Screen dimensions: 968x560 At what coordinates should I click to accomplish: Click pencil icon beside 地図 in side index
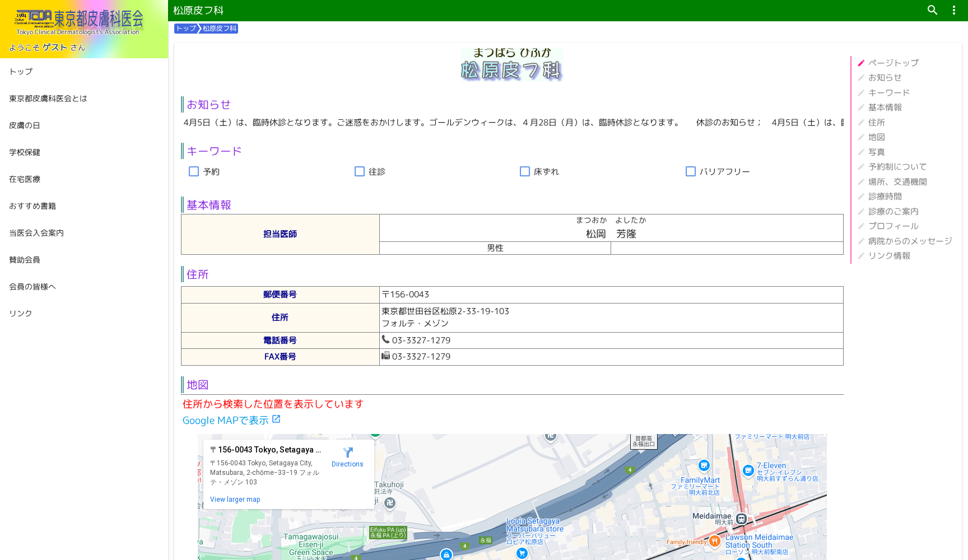tap(861, 137)
